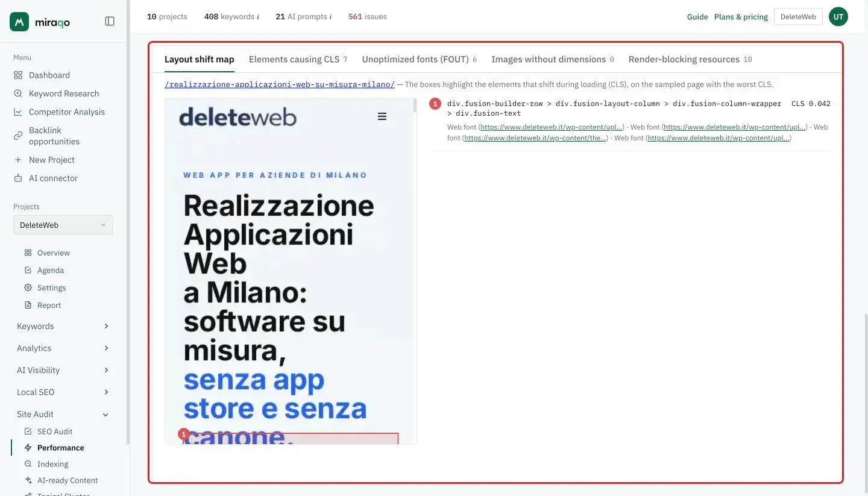This screenshot has height=496, width=868.
Task: Click the 561 issues counter
Action: (x=368, y=17)
